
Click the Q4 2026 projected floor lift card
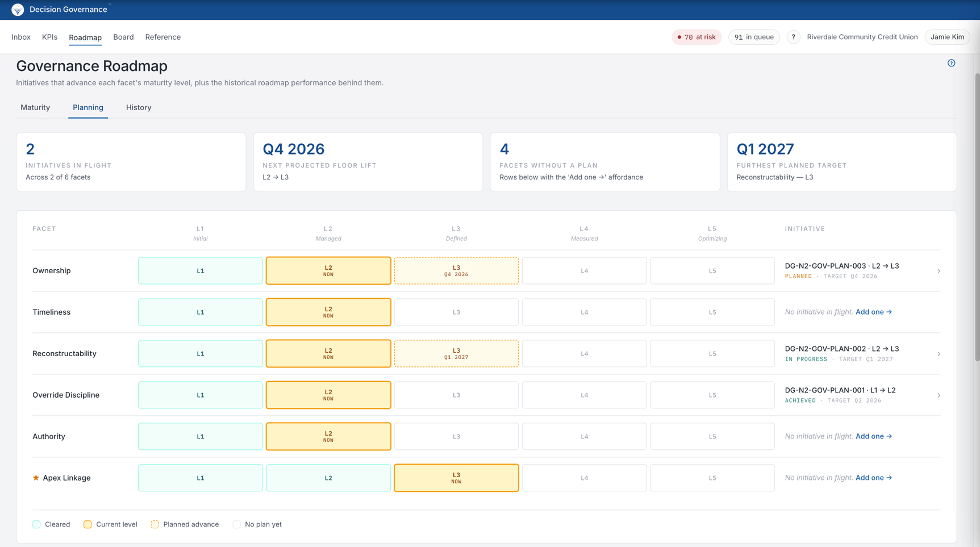coord(368,162)
